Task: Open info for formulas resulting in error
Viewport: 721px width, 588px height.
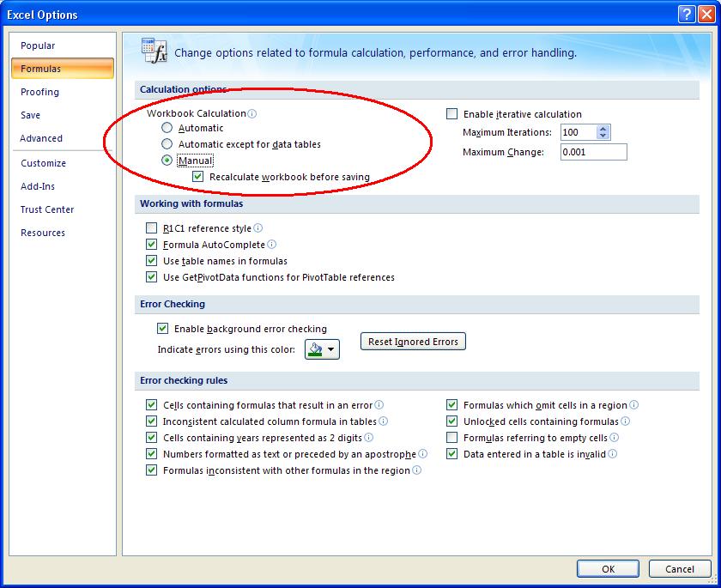Action: 379,404
